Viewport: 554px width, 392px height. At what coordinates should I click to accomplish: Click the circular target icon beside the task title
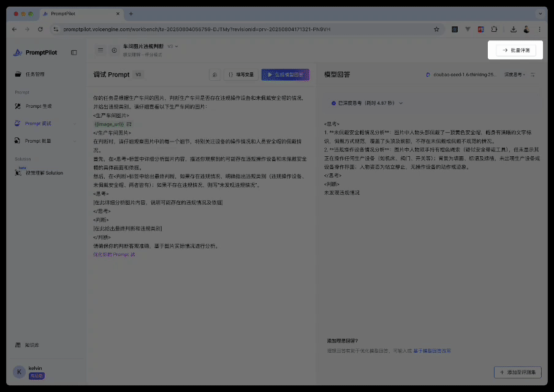click(114, 50)
